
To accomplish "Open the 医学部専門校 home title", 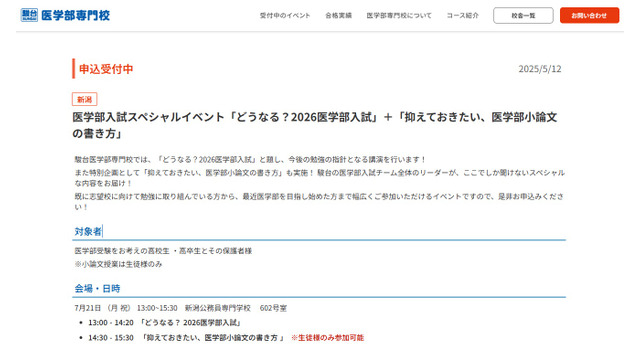I will pyautogui.click(x=76, y=16).
